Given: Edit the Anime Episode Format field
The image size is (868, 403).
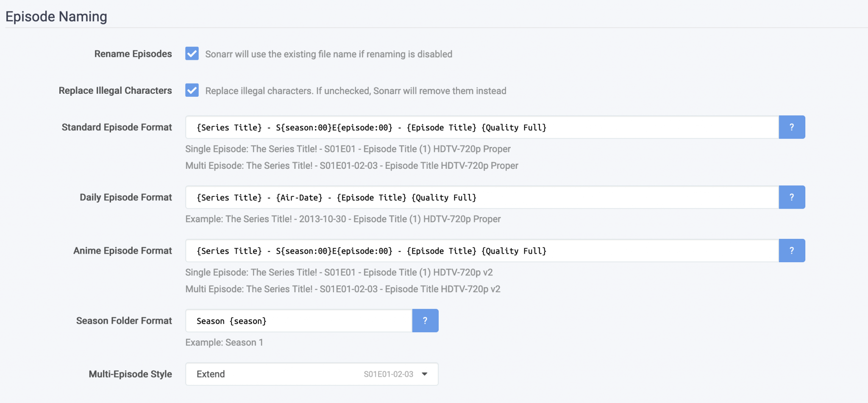Looking at the screenshot, I should (481, 251).
